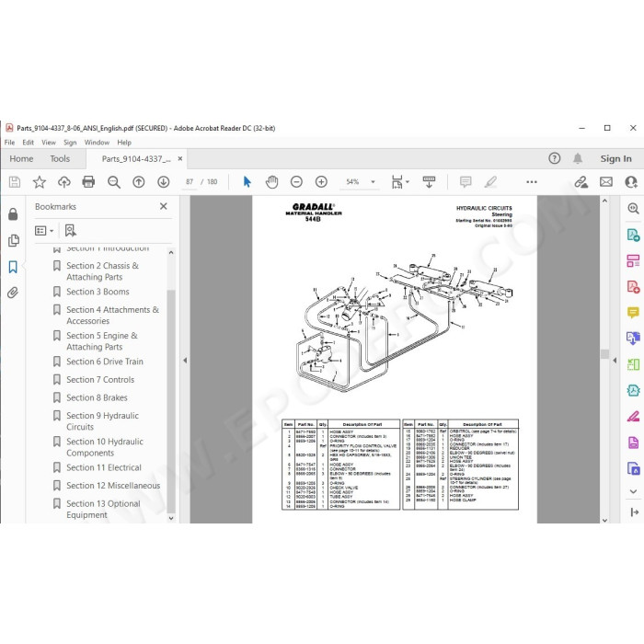Open Section 9 Hydraulic Circuits bookmark
Screen dimensions: 644x644
[103, 421]
